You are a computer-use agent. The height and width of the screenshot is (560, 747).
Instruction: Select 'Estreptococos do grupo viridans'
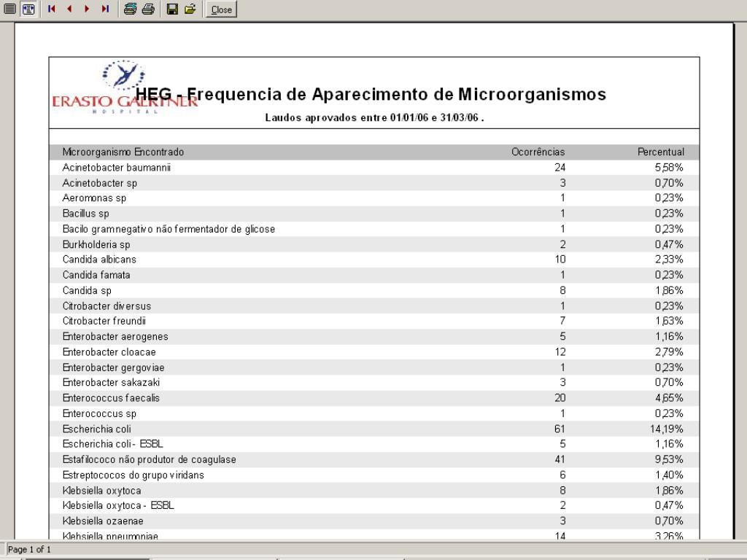click(x=133, y=475)
